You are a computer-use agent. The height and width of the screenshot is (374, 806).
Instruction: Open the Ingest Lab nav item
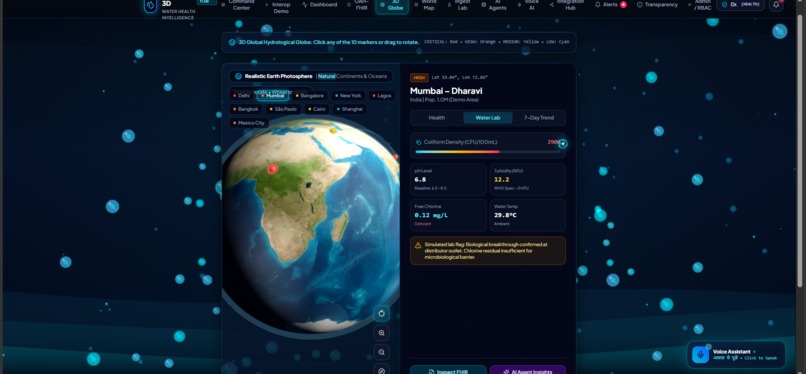point(459,5)
